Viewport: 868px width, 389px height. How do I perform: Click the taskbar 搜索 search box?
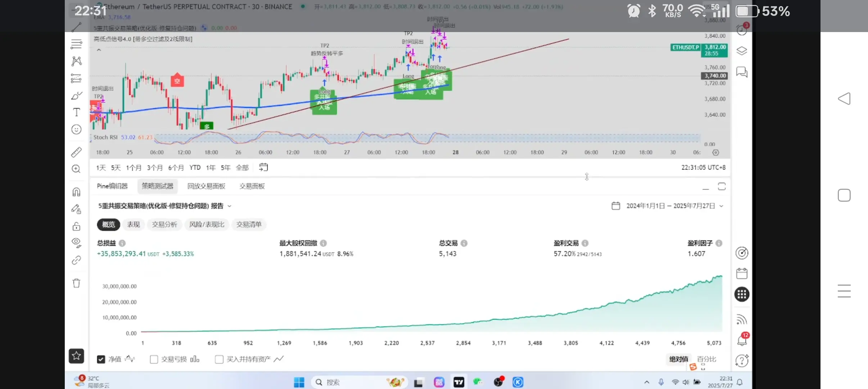(359, 382)
